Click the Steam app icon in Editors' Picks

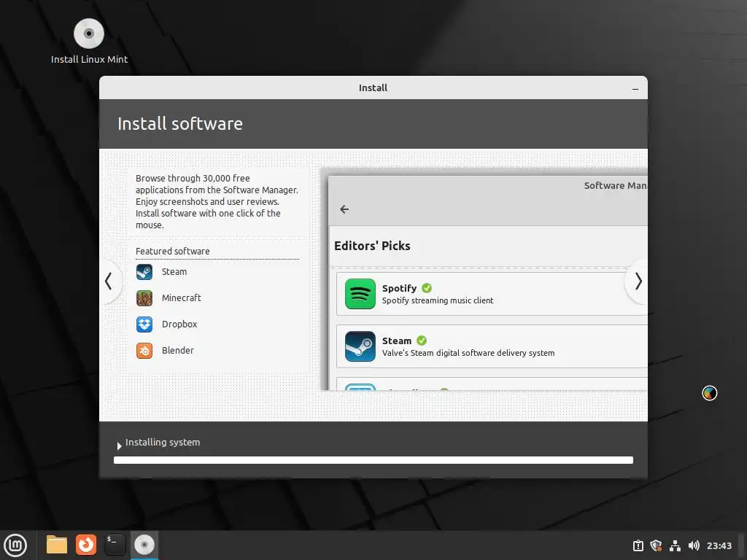coord(360,346)
